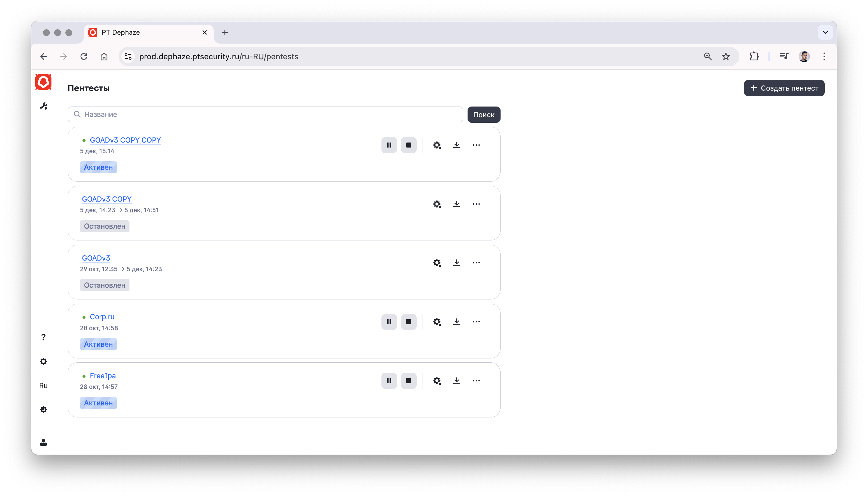Stop the Corp.ru pentest
Image resolution: width=868 pixels, height=496 pixels.
[409, 322]
